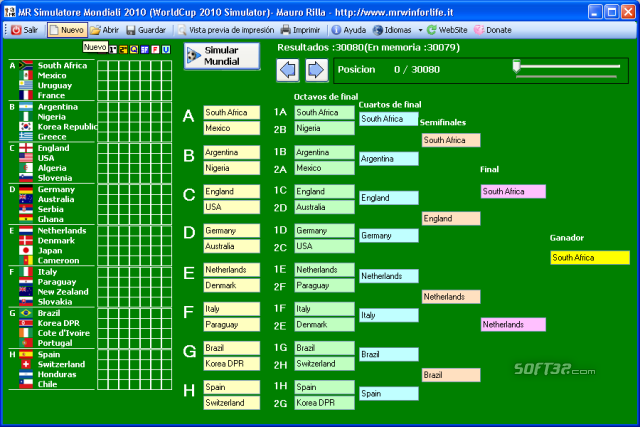
Task: Select Slovenia in the group C list
Action: pyautogui.click(x=55, y=178)
